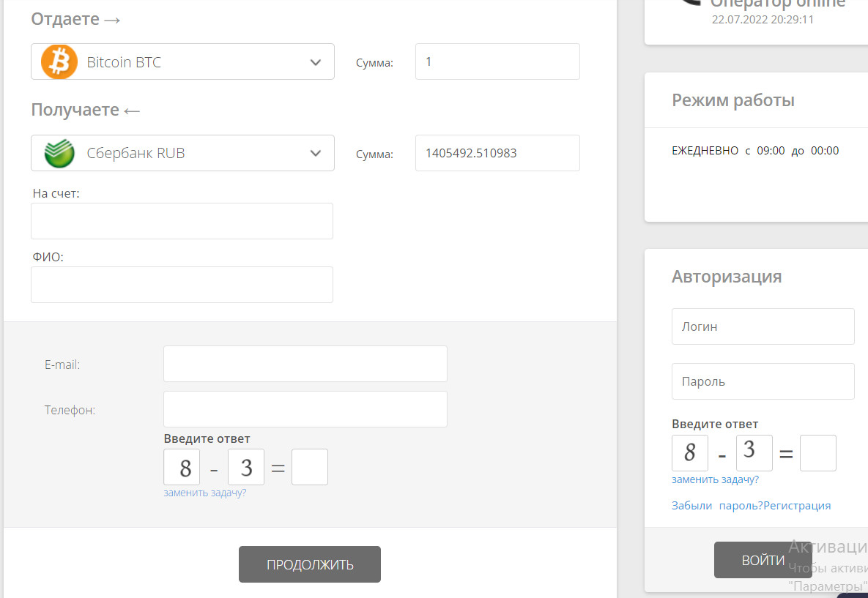Select the E-mail input field
The image size is (868, 598).
pos(305,364)
